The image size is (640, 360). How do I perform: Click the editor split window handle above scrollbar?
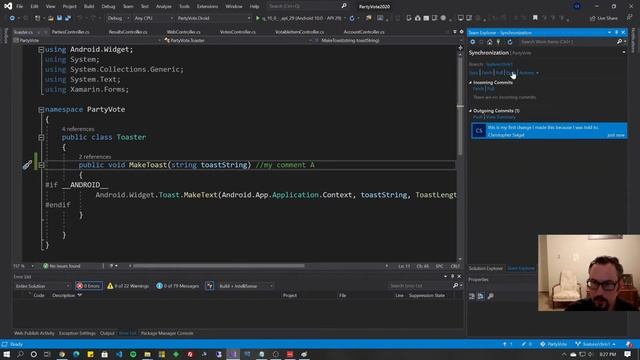point(460,48)
